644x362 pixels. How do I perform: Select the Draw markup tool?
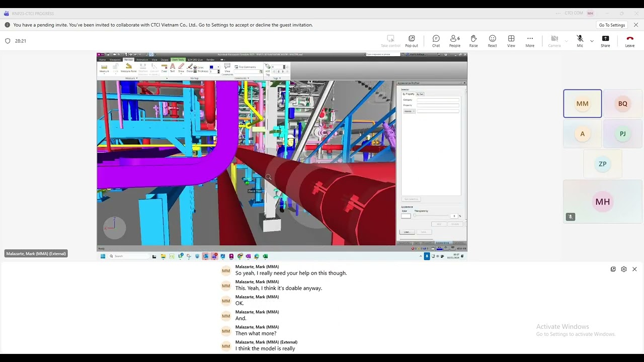point(181,68)
